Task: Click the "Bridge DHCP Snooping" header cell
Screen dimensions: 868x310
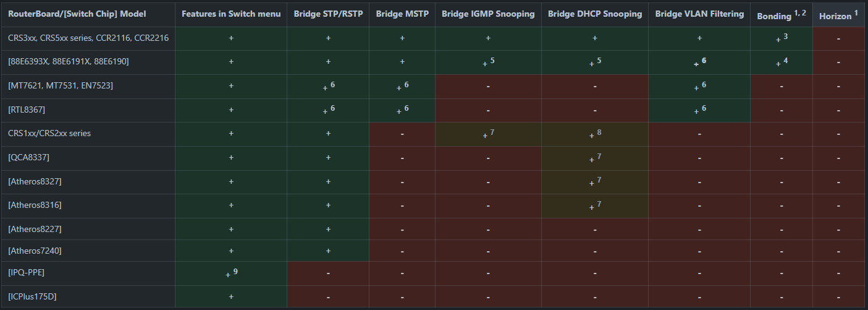Action: click(x=595, y=14)
